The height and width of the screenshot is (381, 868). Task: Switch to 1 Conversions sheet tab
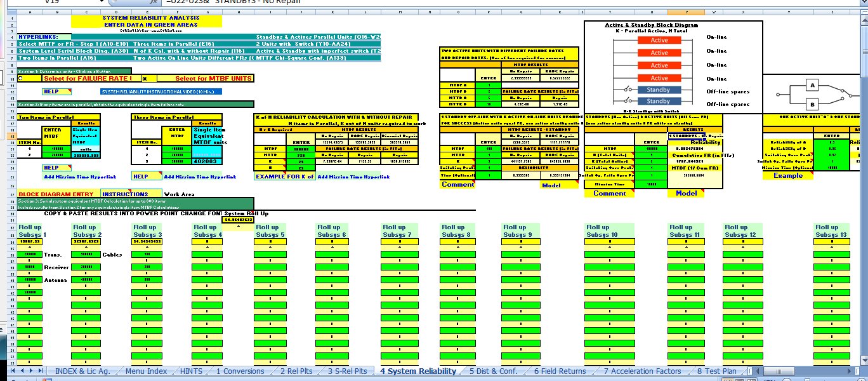pyautogui.click(x=240, y=371)
